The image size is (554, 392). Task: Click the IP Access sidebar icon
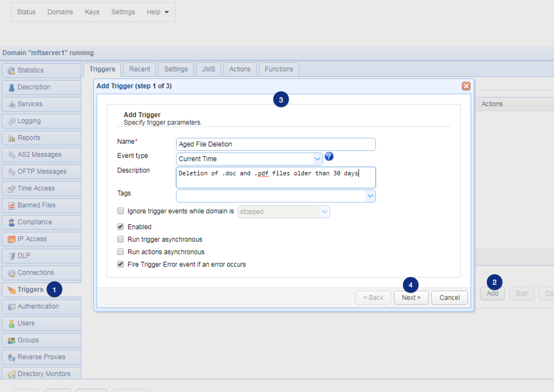tap(11, 239)
